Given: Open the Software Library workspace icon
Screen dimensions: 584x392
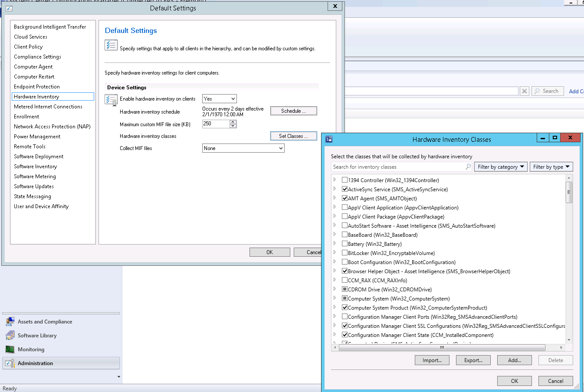Looking at the screenshot, I should (10, 336).
